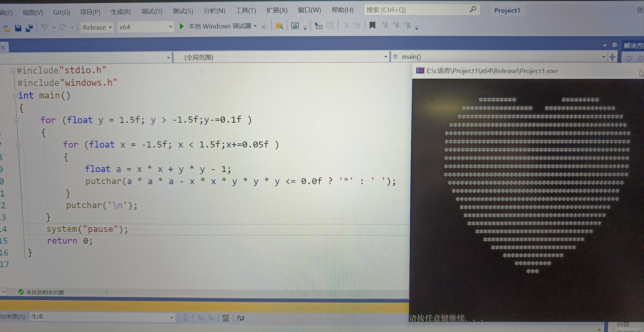Screen dimensions: 644x332
Task: Open the 调试(D) menu
Action: [152, 11]
